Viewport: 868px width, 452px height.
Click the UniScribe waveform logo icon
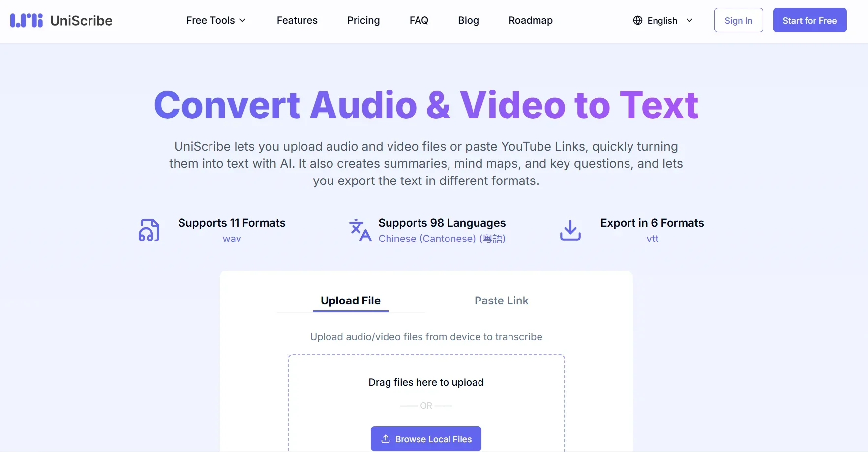[27, 20]
